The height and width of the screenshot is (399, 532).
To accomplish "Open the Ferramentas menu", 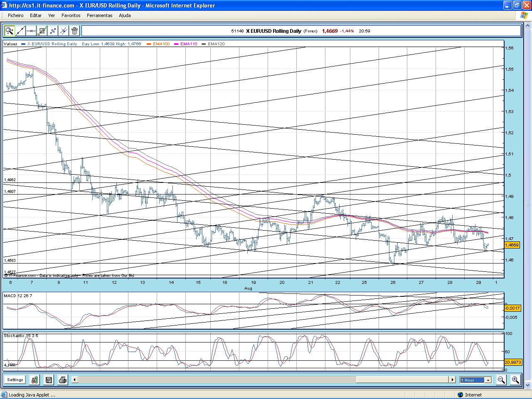I will tap(99, 15).
